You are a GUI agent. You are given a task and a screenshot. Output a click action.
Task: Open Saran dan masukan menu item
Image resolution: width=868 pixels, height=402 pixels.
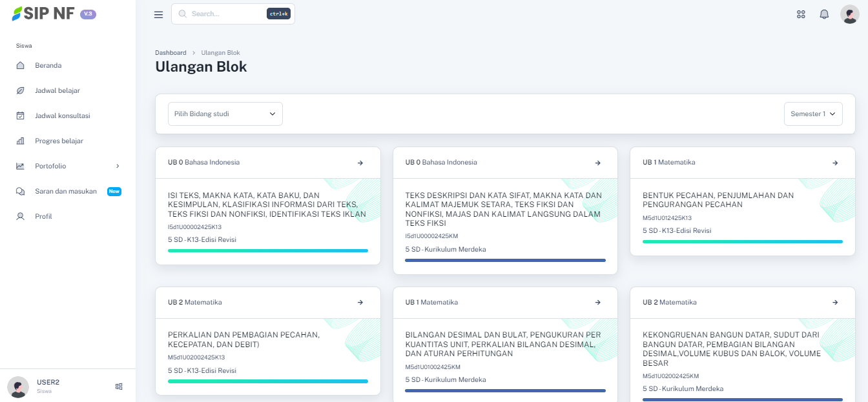[66, 191]
